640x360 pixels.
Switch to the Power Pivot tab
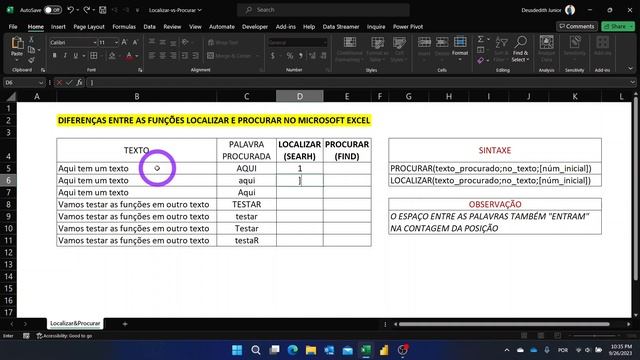[x=408, y=27]
